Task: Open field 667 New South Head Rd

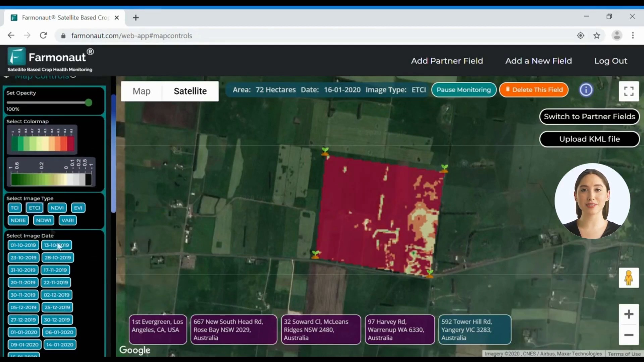Action: click(234, 329)
